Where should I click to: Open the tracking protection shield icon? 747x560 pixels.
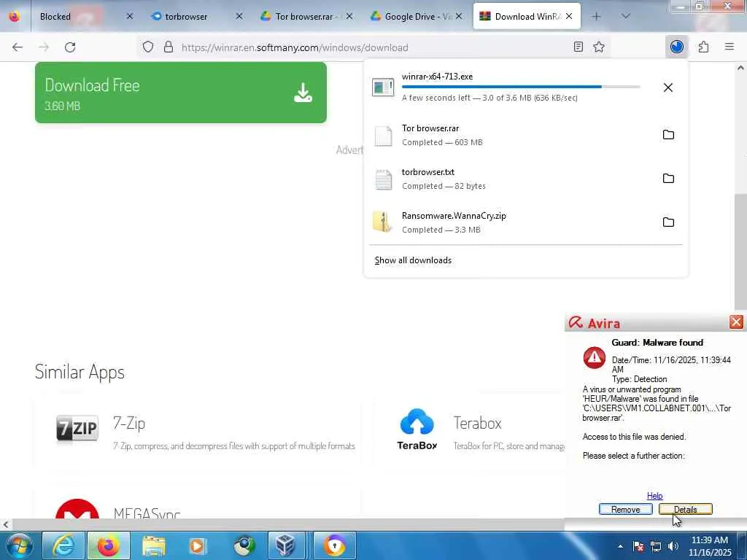point(148,47)
